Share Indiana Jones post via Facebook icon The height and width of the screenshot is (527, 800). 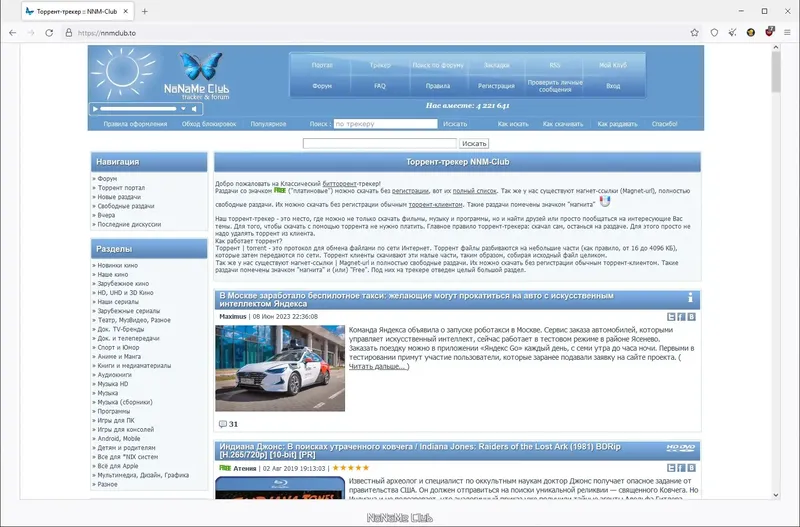tap(681, 468)
